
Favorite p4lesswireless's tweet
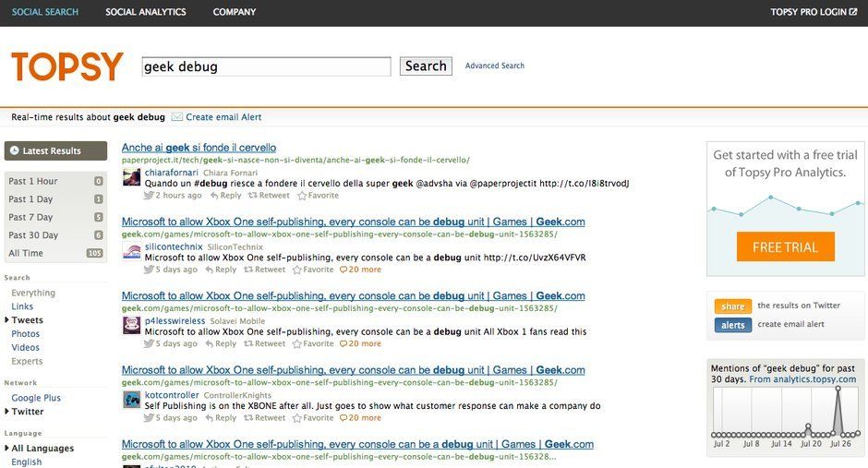click(313, 343)
